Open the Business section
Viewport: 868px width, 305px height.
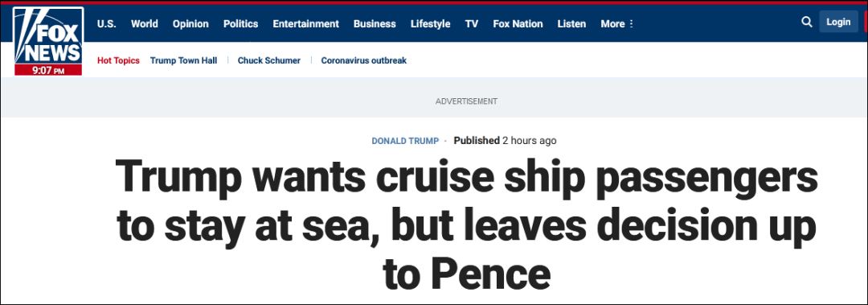[375, 24]
